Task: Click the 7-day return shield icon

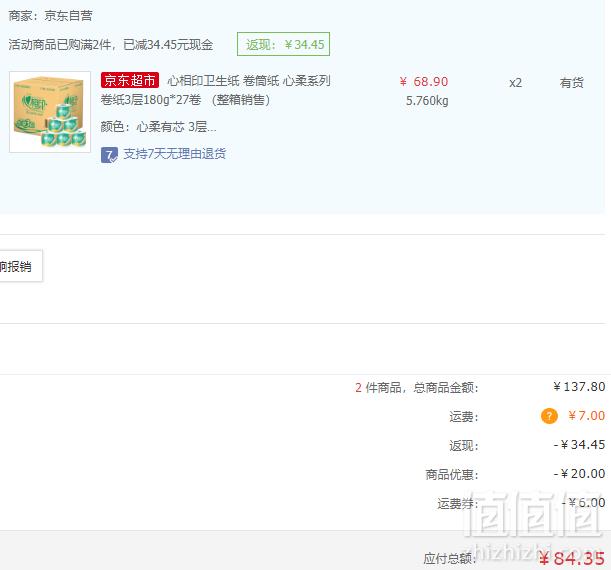Action: [109, 155]
